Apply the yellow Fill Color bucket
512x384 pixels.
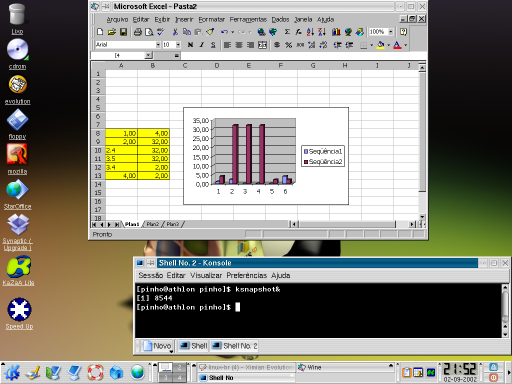click(x=381, y=45)
